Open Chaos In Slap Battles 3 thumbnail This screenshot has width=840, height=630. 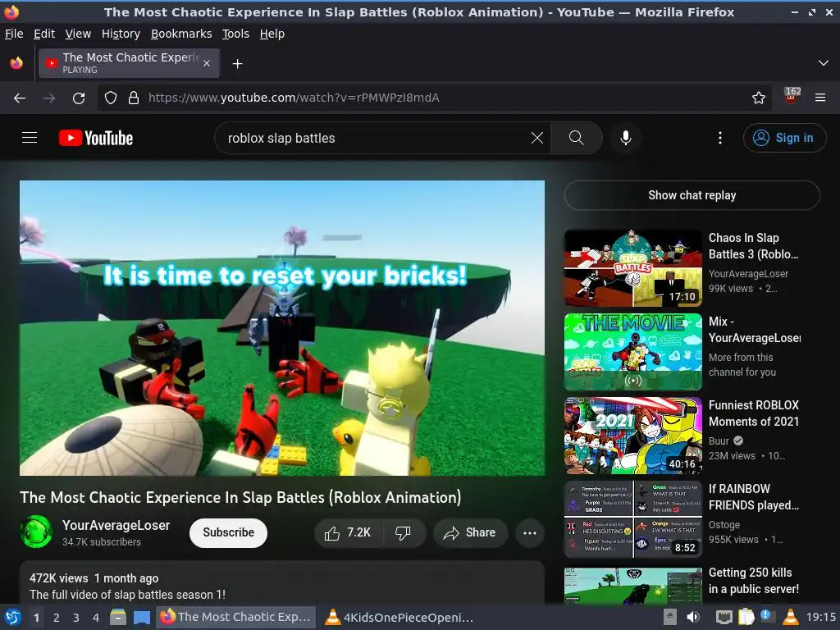(x=632, y=268)
